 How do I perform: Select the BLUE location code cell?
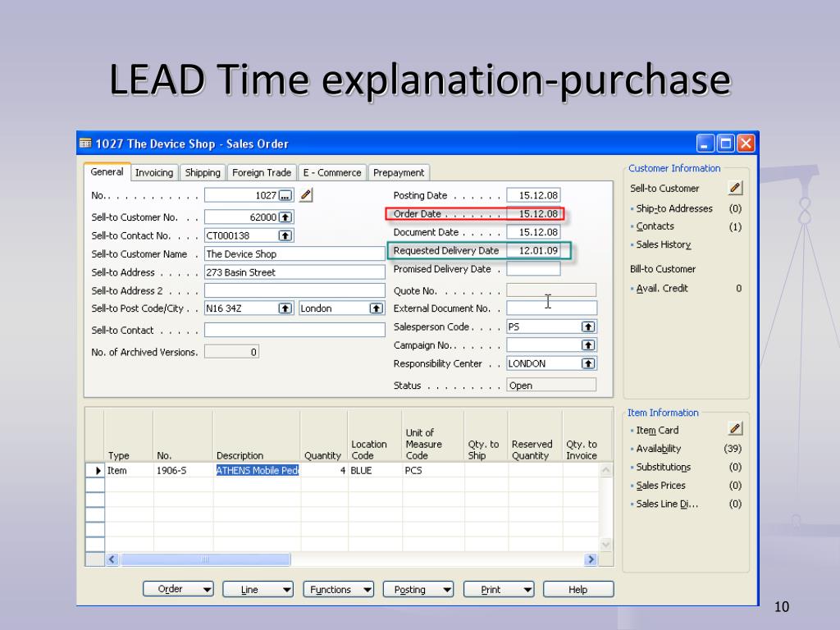(375, 470)
